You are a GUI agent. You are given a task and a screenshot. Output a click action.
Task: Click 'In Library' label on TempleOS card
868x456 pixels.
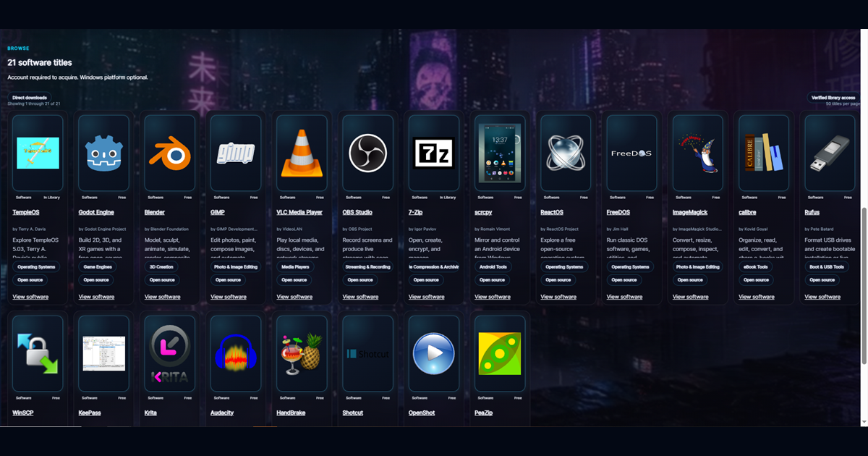click(x=51, y=197)
